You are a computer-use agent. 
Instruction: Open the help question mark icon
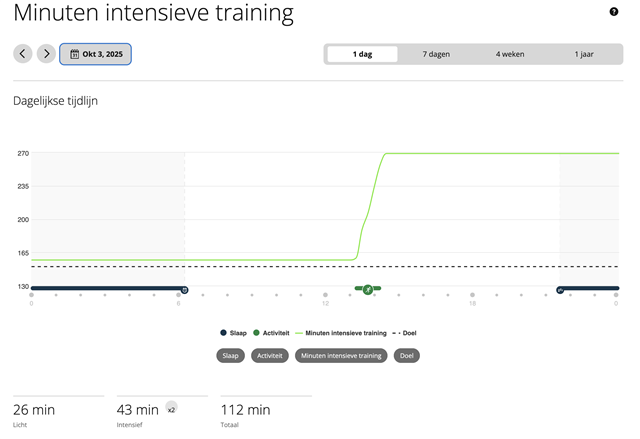(x=614, y=12)
